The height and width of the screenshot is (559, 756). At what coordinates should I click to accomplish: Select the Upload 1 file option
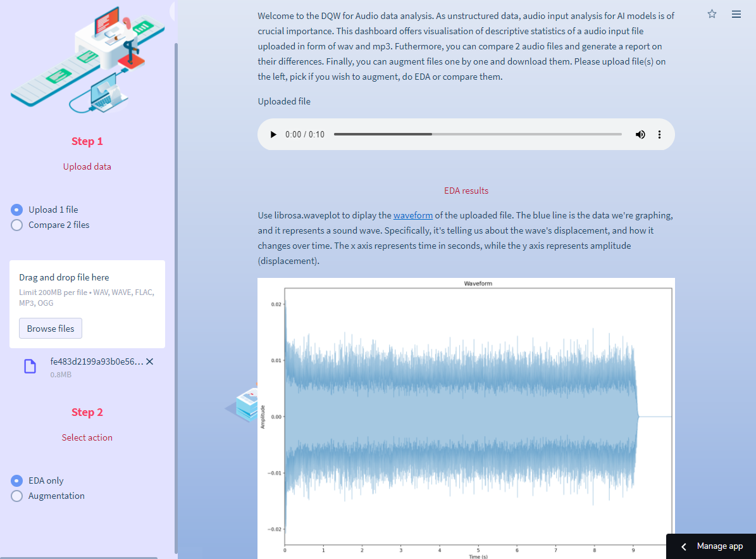[x=17, y=210]
